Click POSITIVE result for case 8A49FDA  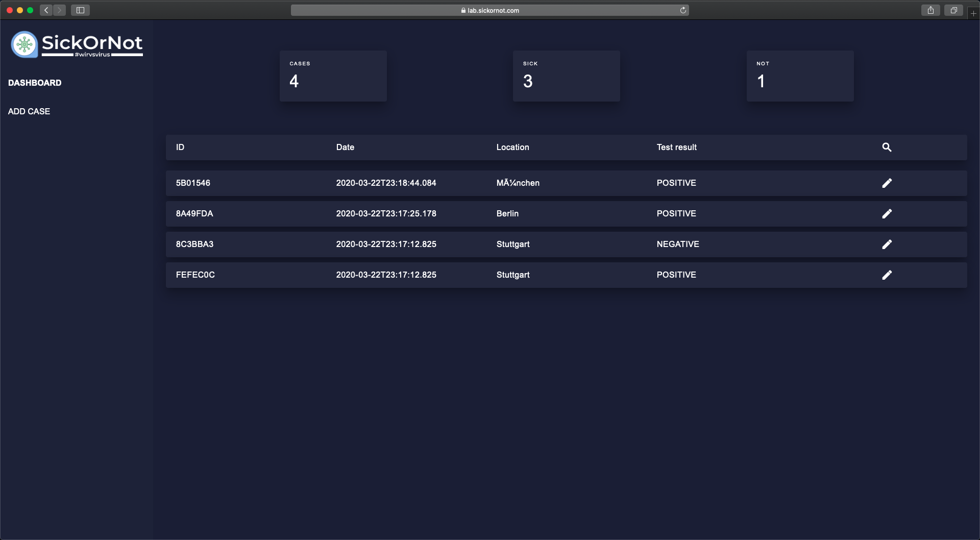(676, 213)
